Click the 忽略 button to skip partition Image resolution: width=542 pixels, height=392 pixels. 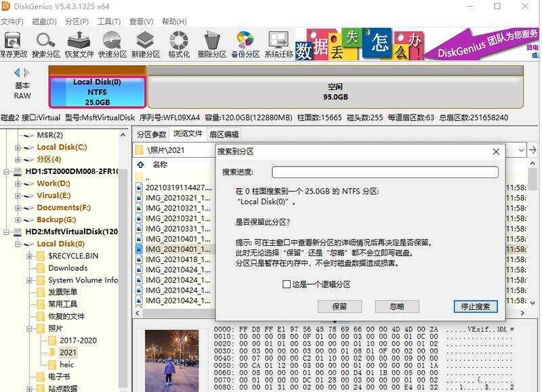[x=396, y=306]
